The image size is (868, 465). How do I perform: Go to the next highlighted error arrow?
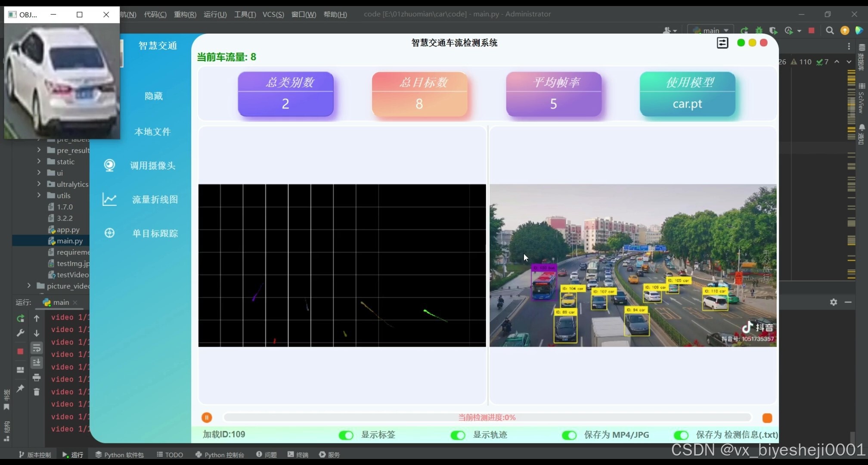pos(849,62)
